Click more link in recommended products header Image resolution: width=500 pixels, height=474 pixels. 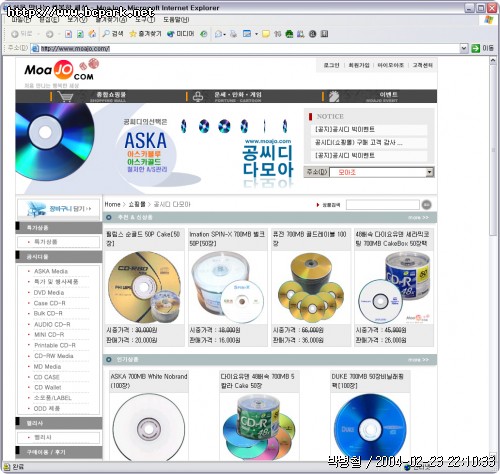point(418,218)
